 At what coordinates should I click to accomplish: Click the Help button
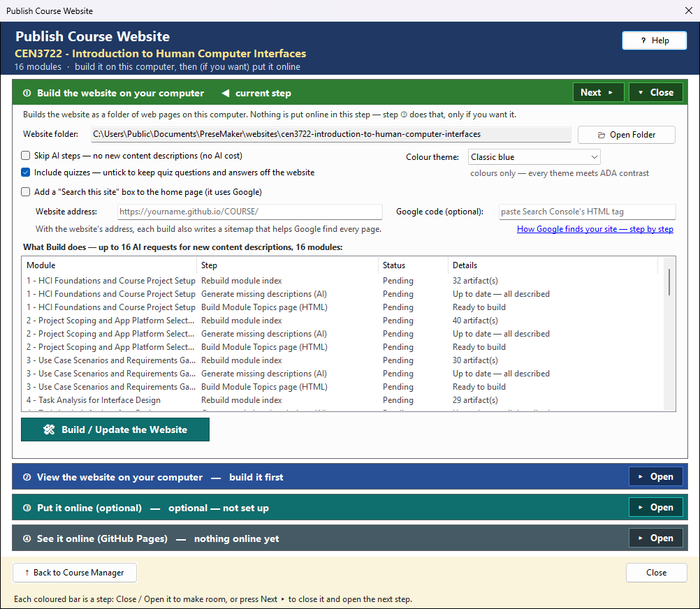click(x=654, y=41)
